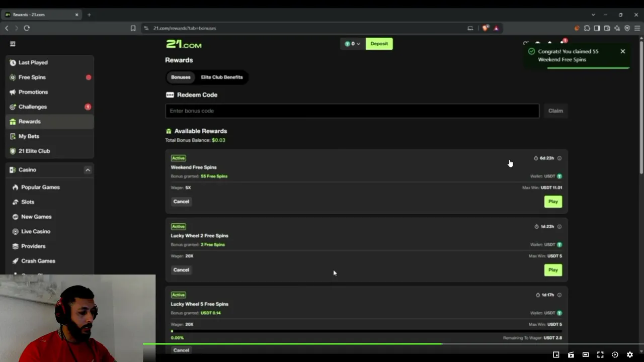The height and width of the screenshot is (362, 644).
Task: Toggle the autoplay icon in video controls
Action: pos(615,354)
